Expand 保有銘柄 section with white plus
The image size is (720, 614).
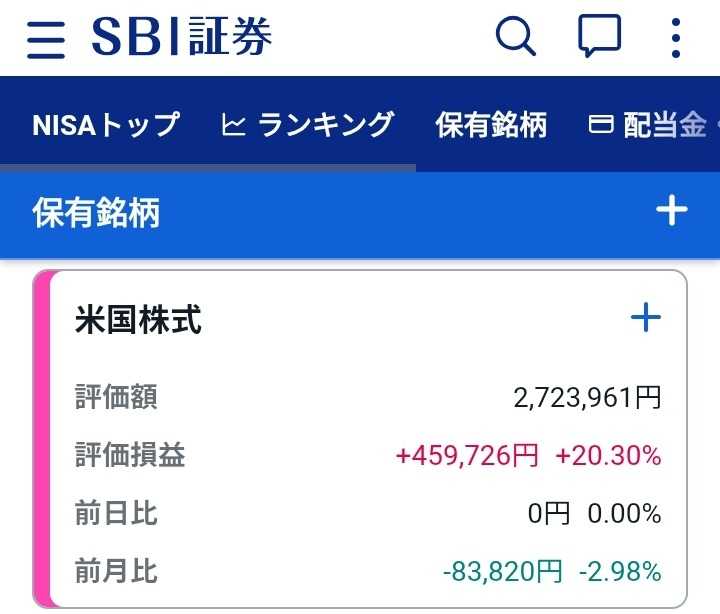671,211
